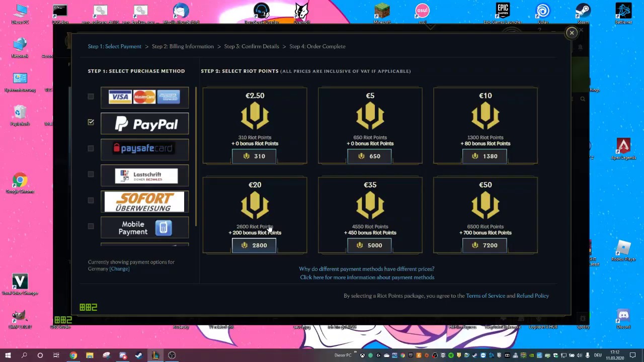Click the Riot Points icon for €20
This screenshot has width=644, height=362.
click(255, 205)
